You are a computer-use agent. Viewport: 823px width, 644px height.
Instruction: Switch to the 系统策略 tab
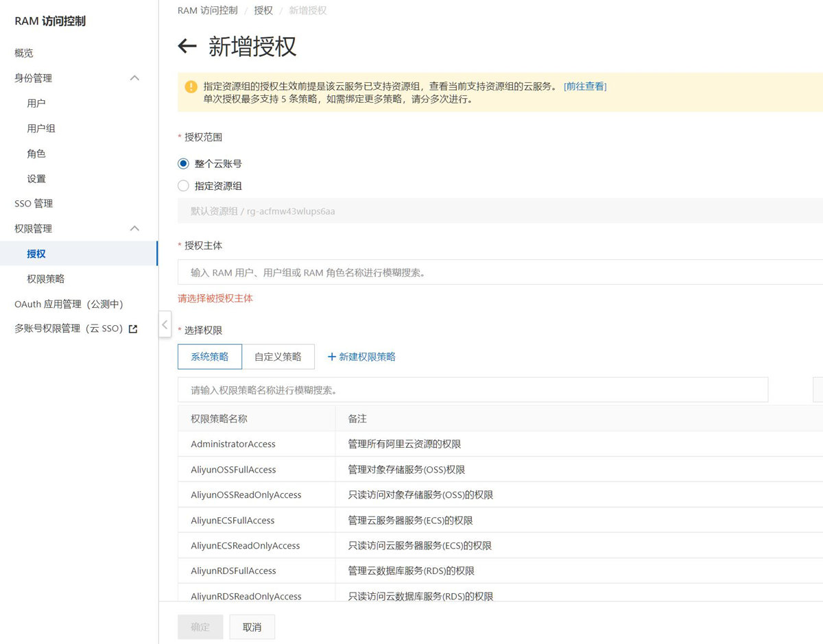pyautogui.click(x=209, y=357)
